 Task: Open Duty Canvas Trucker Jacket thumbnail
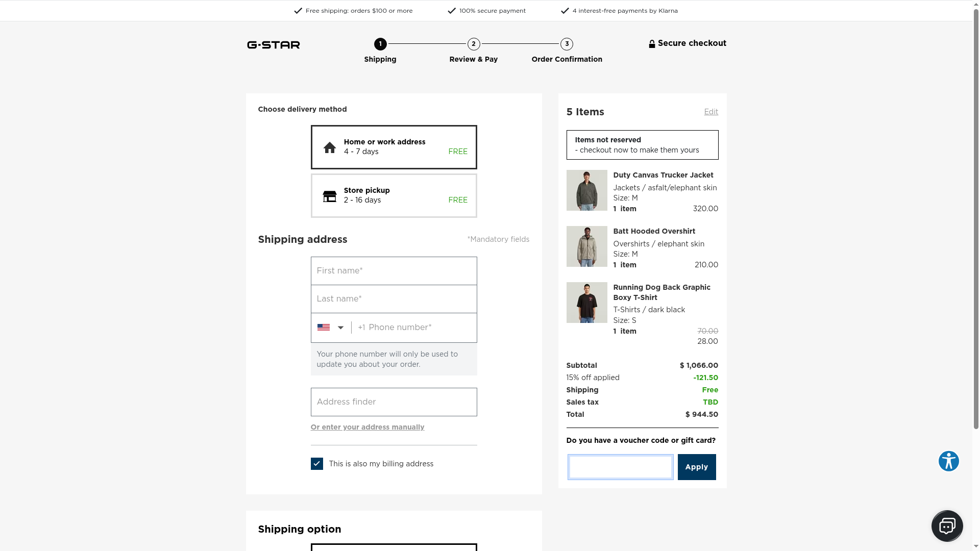coord(586,190)
